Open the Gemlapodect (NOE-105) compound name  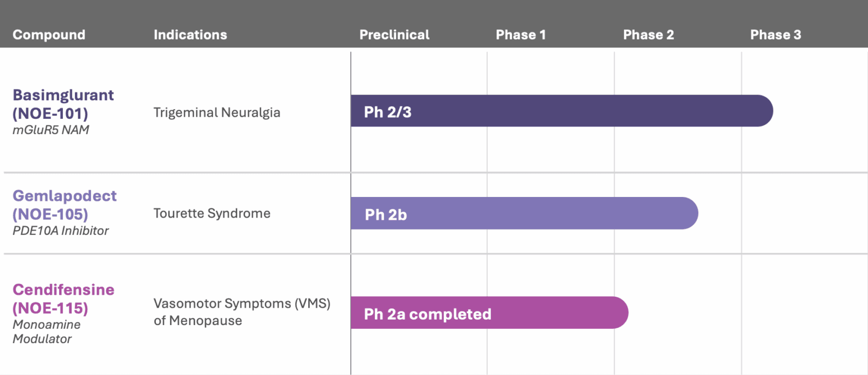click(65, 205)
